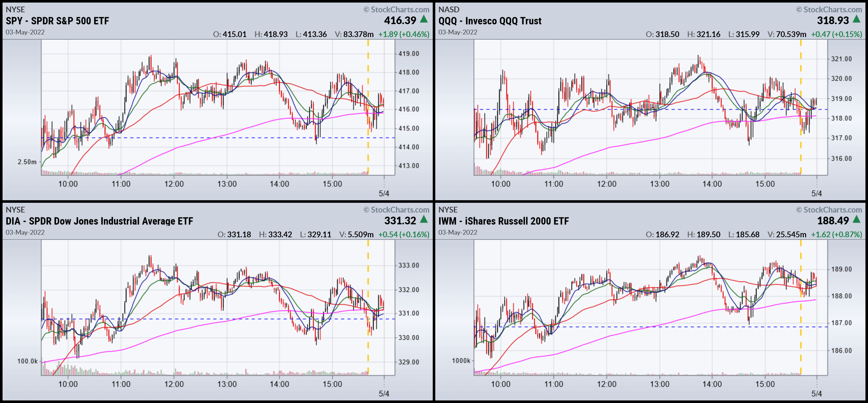Click the 1000k volume label on IWM chart
Viewport: 868px width, 403px height.
coord(461,361)
